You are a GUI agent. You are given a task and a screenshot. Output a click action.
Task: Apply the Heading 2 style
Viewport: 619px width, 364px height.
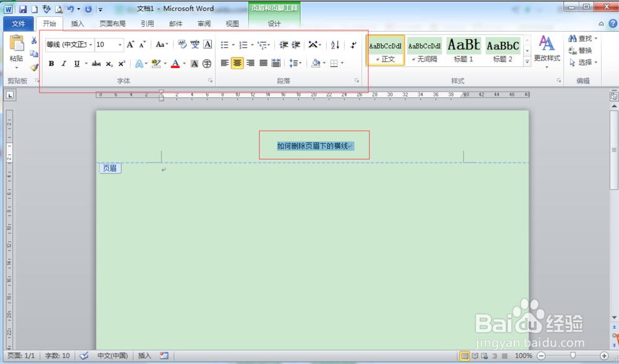(x=503, y=50)
